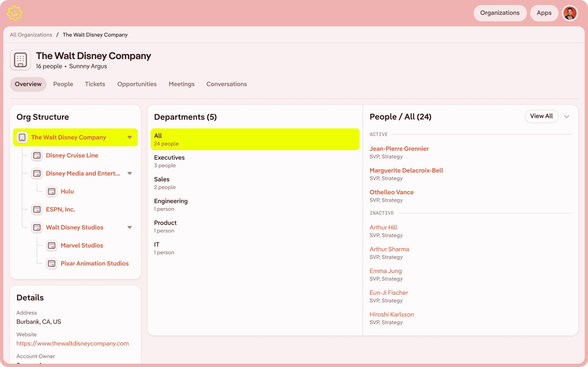588x367 pixels.
Task: Open the People tab
Action: click(63, 84)
